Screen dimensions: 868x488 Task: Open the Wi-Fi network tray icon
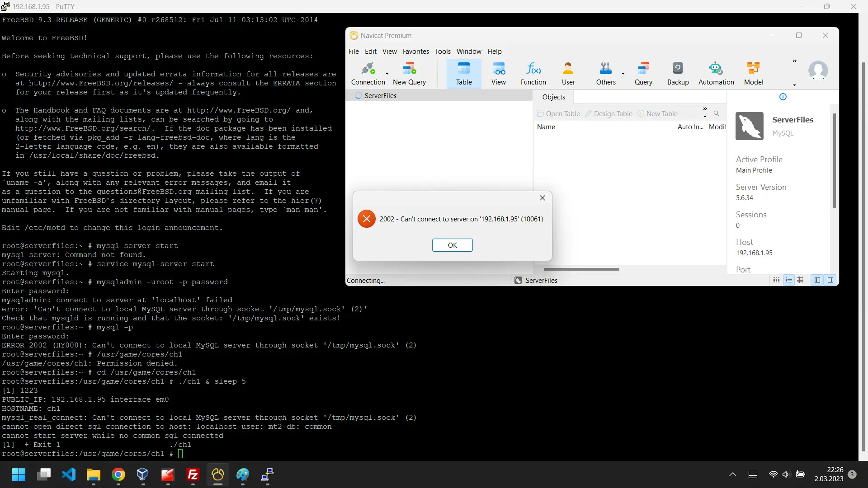click(773, 474)
